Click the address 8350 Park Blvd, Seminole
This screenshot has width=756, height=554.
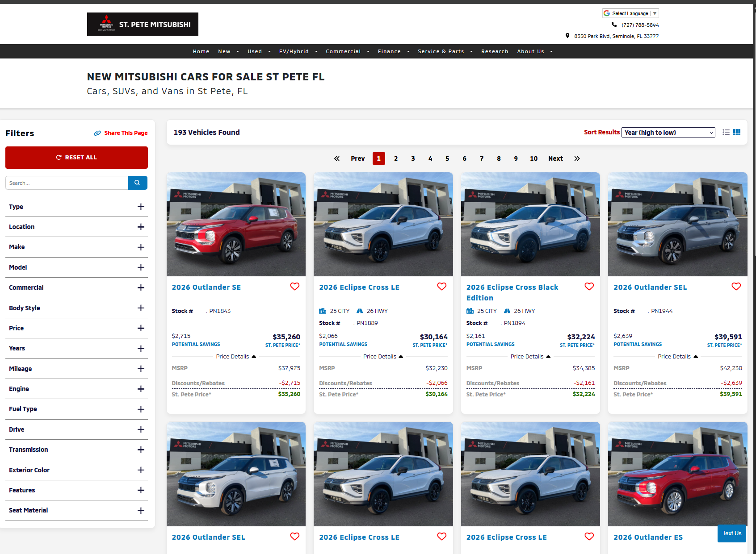click(617, 36)
